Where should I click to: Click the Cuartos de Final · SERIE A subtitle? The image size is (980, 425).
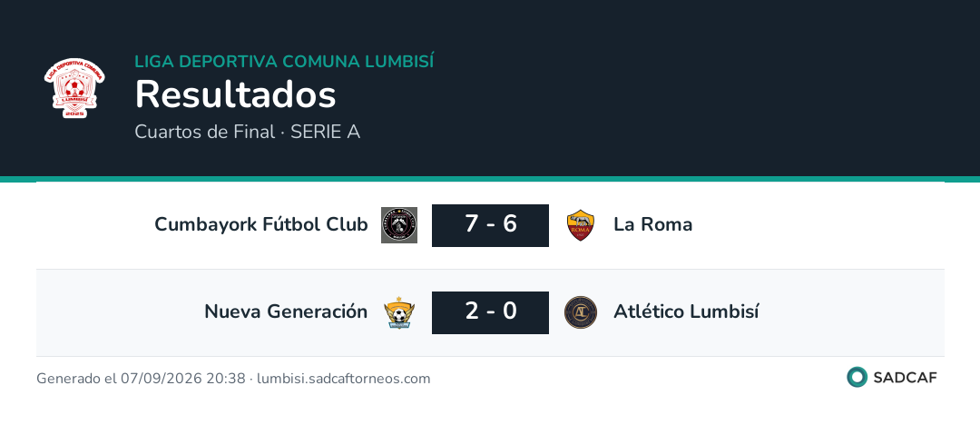pyautogui.click(x=248, y=132)
